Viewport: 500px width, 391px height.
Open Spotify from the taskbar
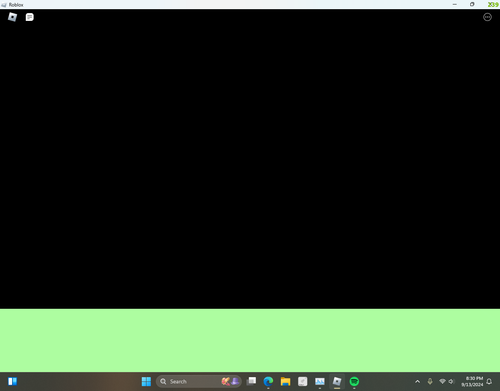[x=354, y=381]
